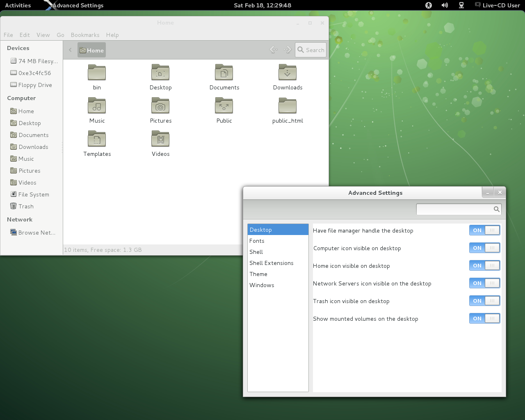Open the clock and calendar in top panel
The height and width of the screenshot is (420, 525).
click(262, 5)
